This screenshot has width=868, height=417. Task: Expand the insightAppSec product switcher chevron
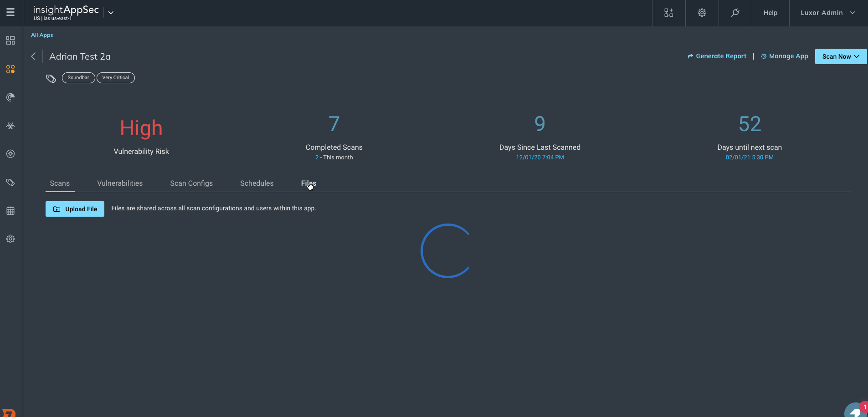[111, 13]
